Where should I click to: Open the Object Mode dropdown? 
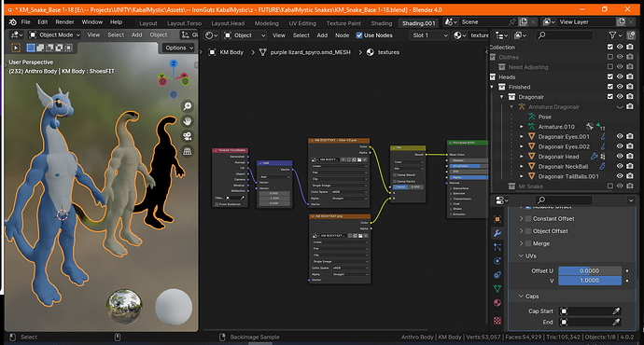pyautogui.click(x=55, y=34)
